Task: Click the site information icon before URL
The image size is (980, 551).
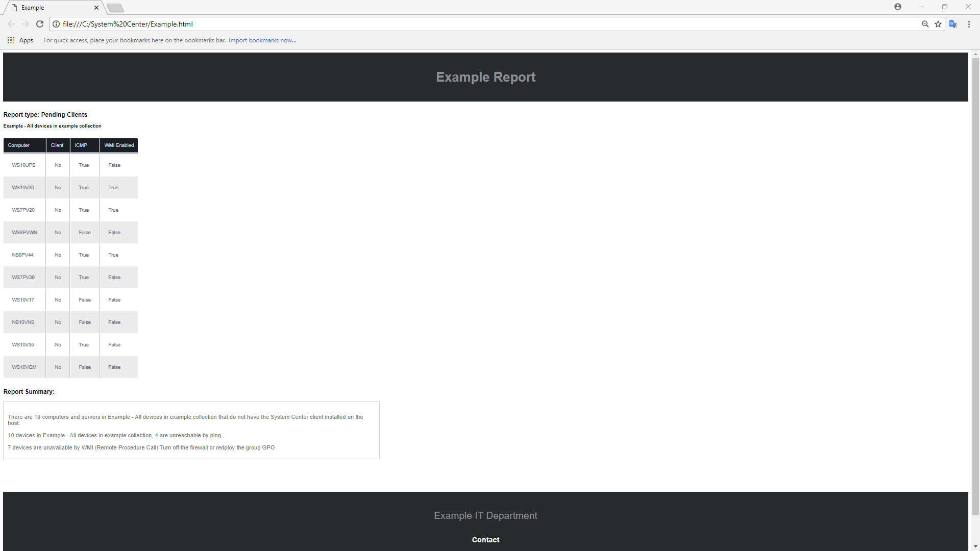Action: [x=56, y=24]
